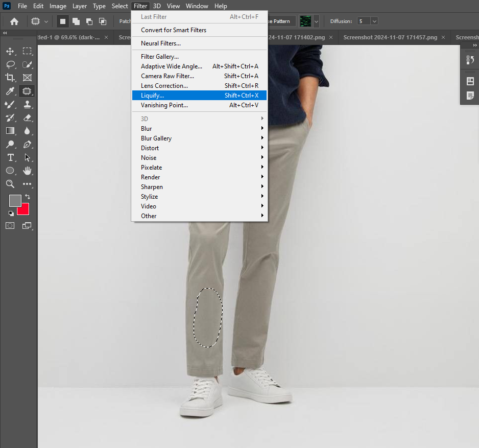The image size is (479, 448).
Task: Toggle Quick Mask mode
Action: click(x=10, y=226)
